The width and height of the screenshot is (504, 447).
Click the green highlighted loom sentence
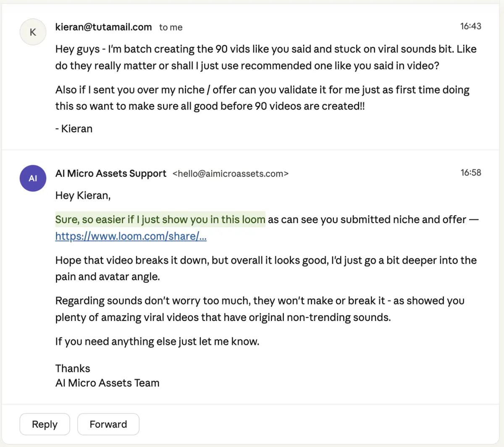pos(160,219)
